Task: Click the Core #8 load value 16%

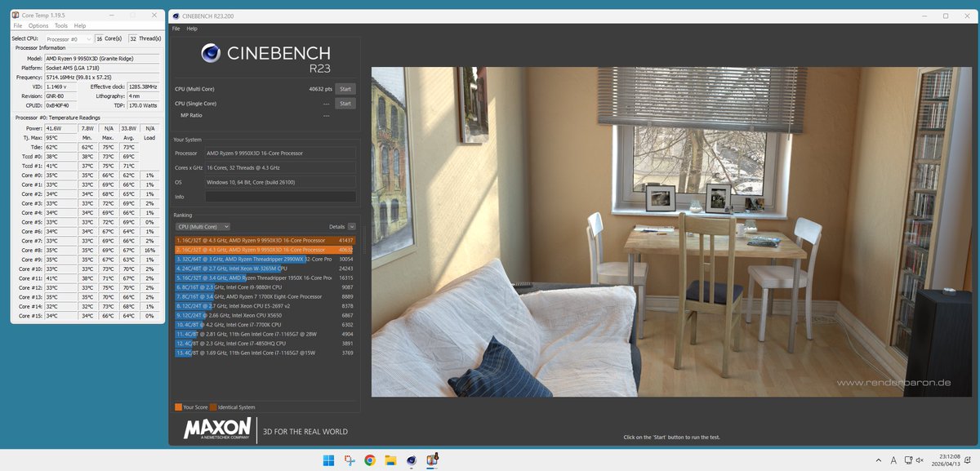Action: [149, 250]
